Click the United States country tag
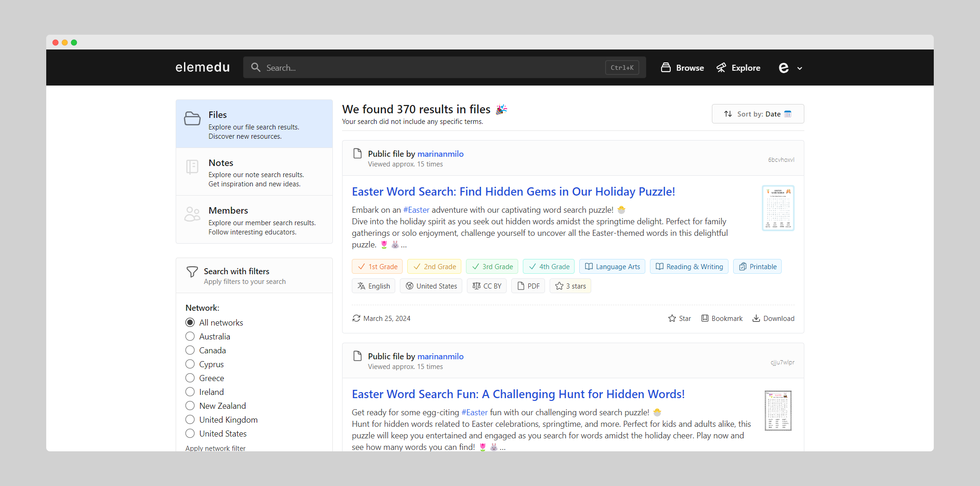Image resolution: width=980 pixels, height=486 pixels. [x=431, y=286]
